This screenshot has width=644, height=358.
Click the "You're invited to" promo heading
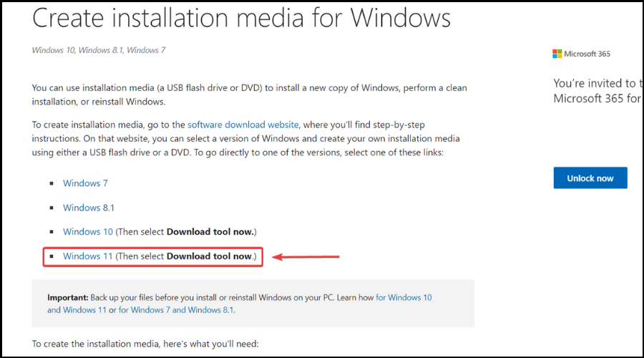coord(597,84)
